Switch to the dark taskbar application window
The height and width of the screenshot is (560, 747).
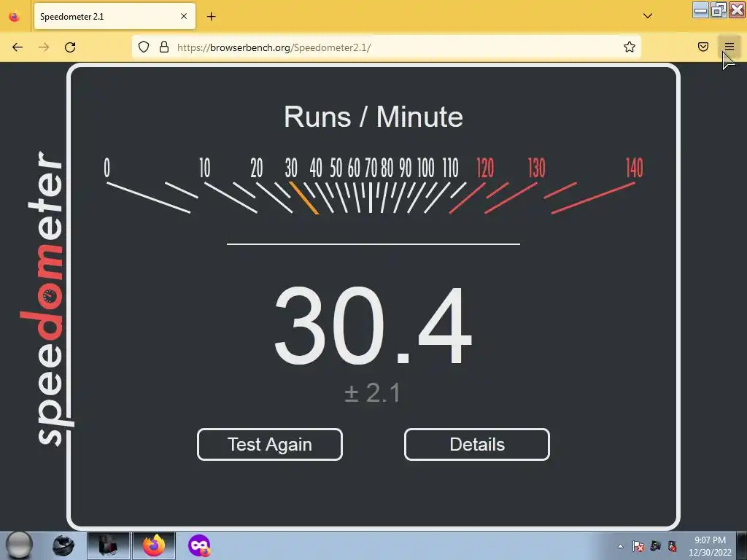pos(109,545)
